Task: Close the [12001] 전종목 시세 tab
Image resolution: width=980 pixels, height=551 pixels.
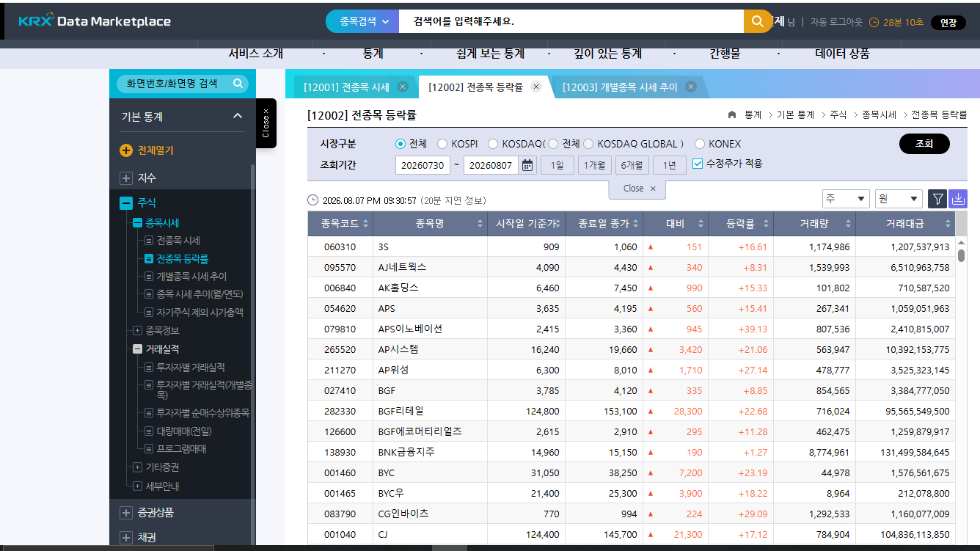Action: tap(402, 87)
